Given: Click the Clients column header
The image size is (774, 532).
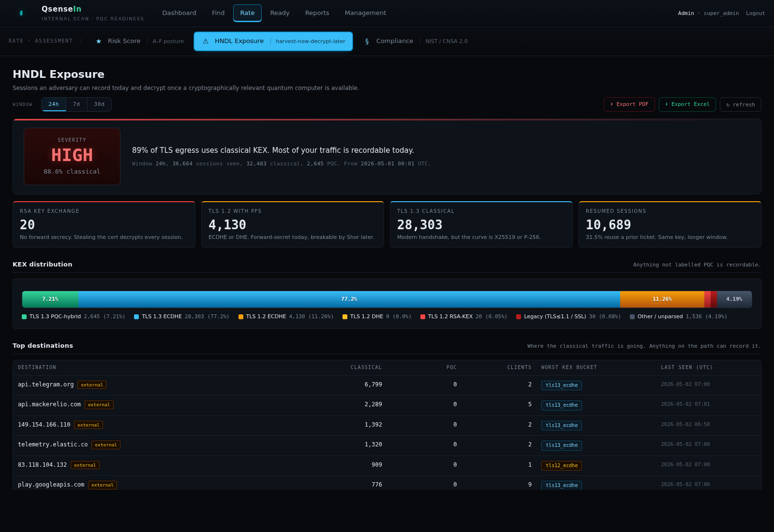Looking at the screenshot, I should (x=519, y=368).
